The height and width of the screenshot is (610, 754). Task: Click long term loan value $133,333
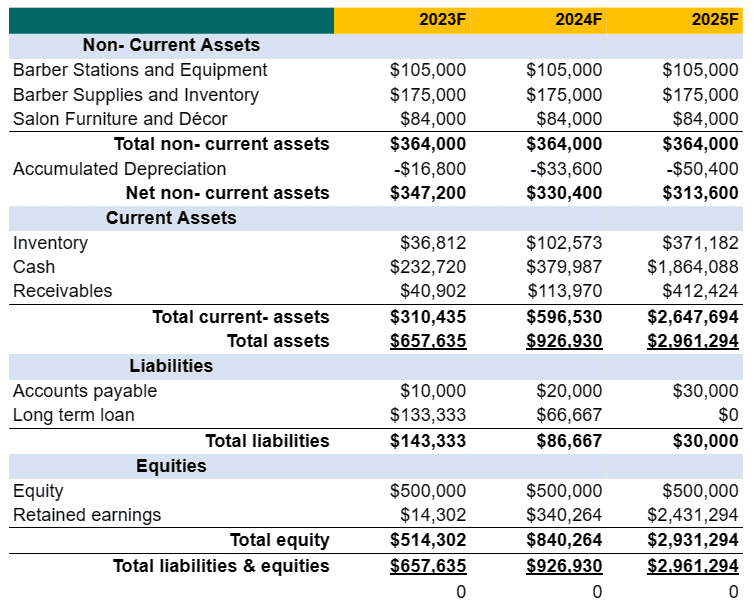[x=428, y=415]
